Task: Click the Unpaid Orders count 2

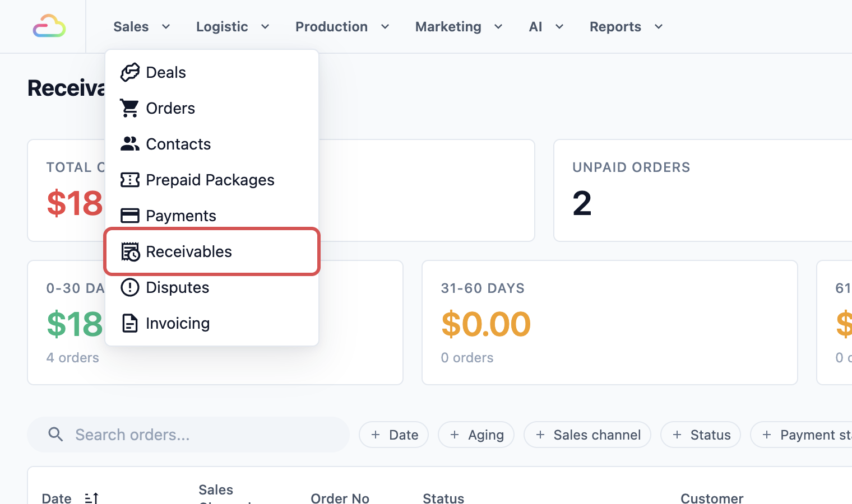Action: (582, 203)
